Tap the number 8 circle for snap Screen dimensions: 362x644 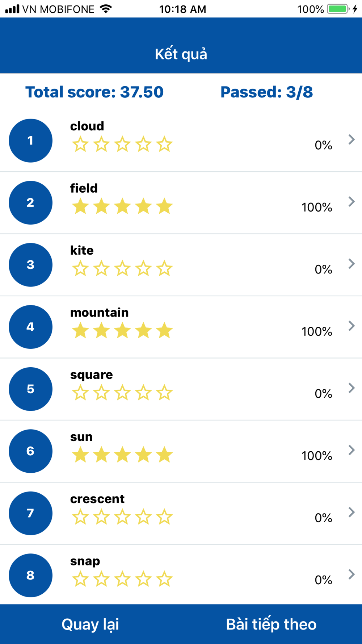(x=30, y=575)
